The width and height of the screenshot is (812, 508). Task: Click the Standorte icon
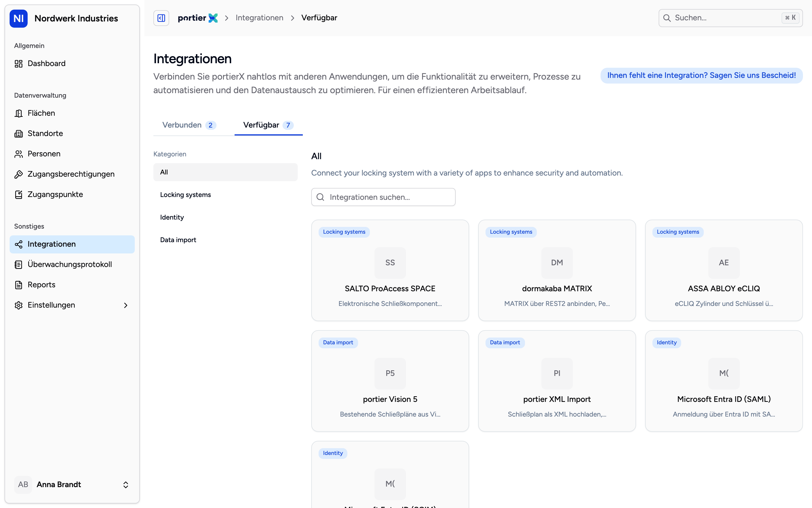click(18, 134)
